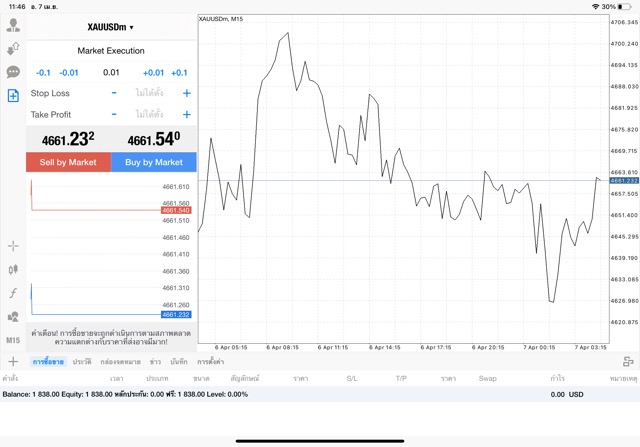Open the chart objects shapes icon
The width and height of the screenshot is (640, 447).
(13, 316)
